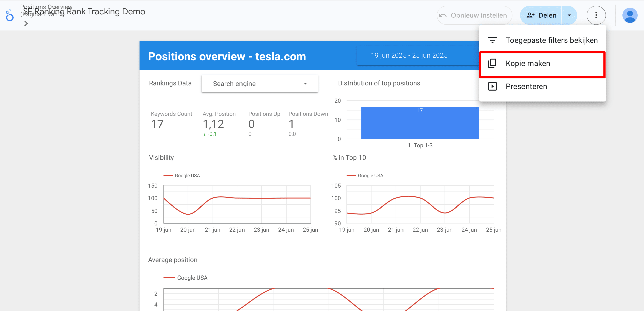Click the blue Top 1-3 bar
Viewport: 644px width, 311px height.
(420, 123)
